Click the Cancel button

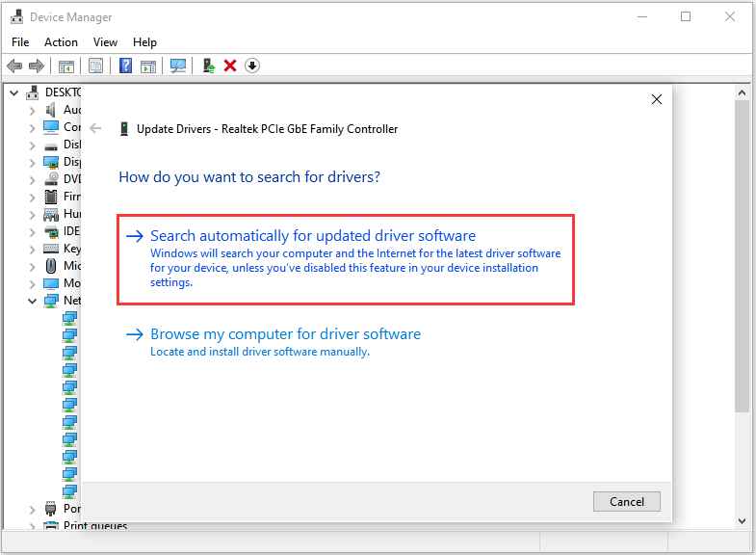[x=627, y=502]
